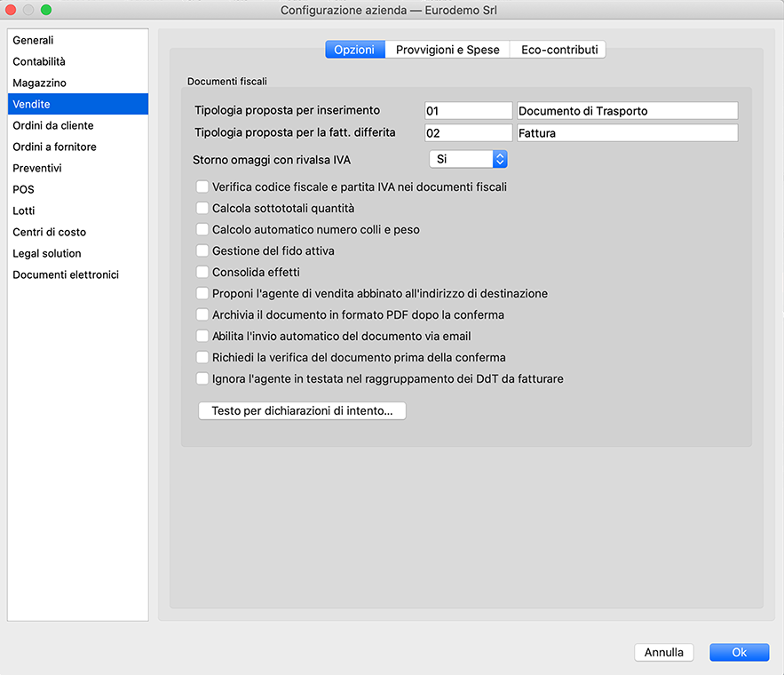Confirm with the Ok button
The image size is (784, 675).
[739, 652]
